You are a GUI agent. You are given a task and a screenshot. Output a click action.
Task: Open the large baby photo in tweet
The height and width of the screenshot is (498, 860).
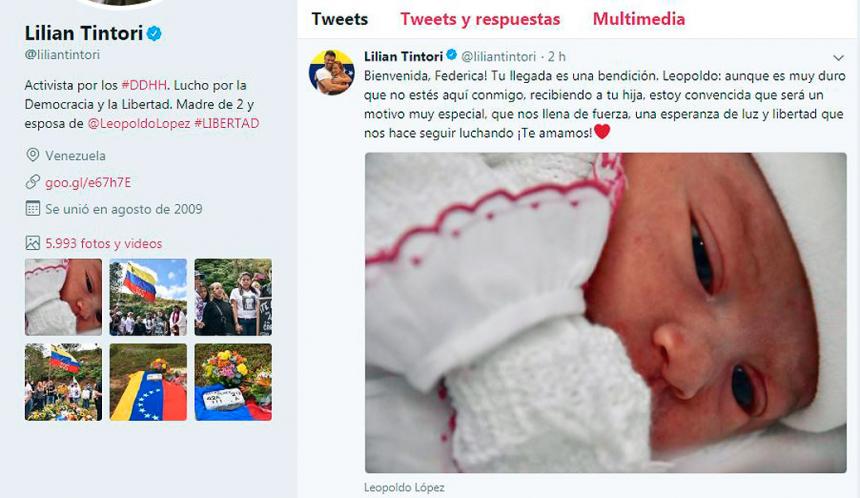pyautogui.click(x=606, y=313)
